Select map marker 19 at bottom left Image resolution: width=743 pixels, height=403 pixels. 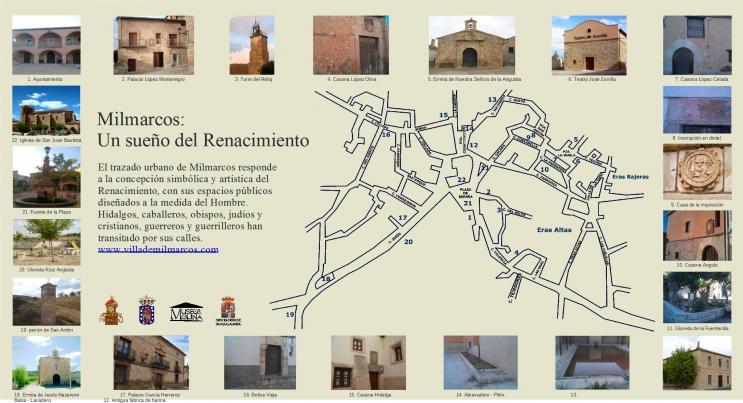(290, 315)
